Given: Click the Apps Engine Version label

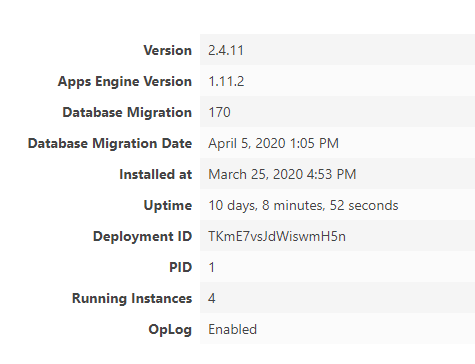Looking at the screenshot, I should pyautogui.click(x=125, y=82).
